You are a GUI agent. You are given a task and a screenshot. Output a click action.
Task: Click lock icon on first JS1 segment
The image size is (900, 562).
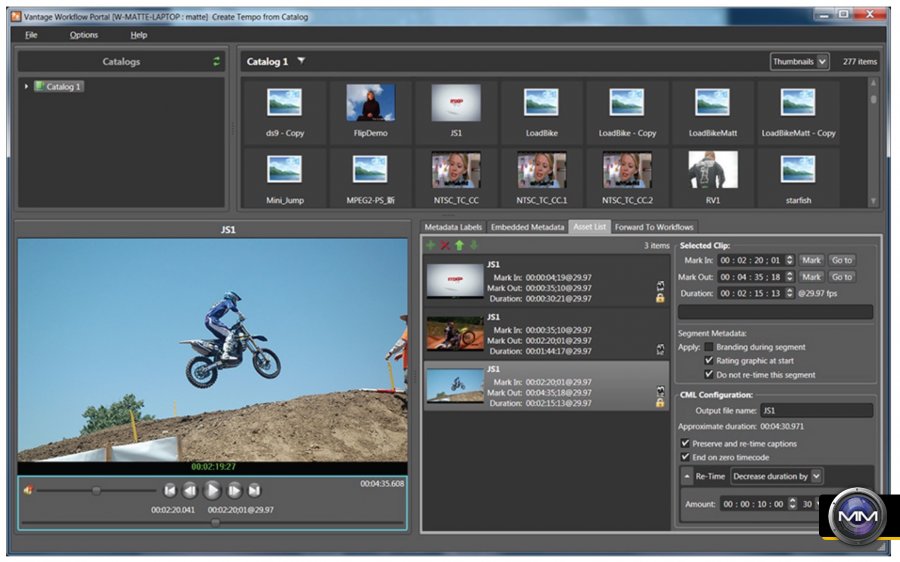(x=660, y=298)
